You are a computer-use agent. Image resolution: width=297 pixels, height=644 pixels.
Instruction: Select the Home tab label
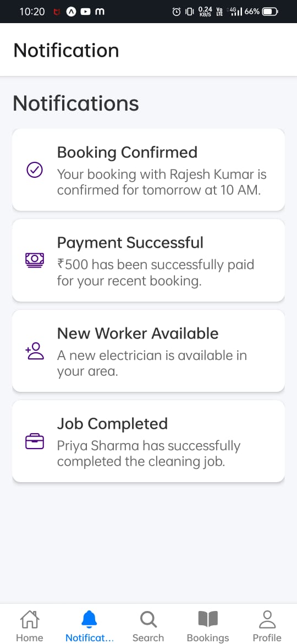[30, 638]
